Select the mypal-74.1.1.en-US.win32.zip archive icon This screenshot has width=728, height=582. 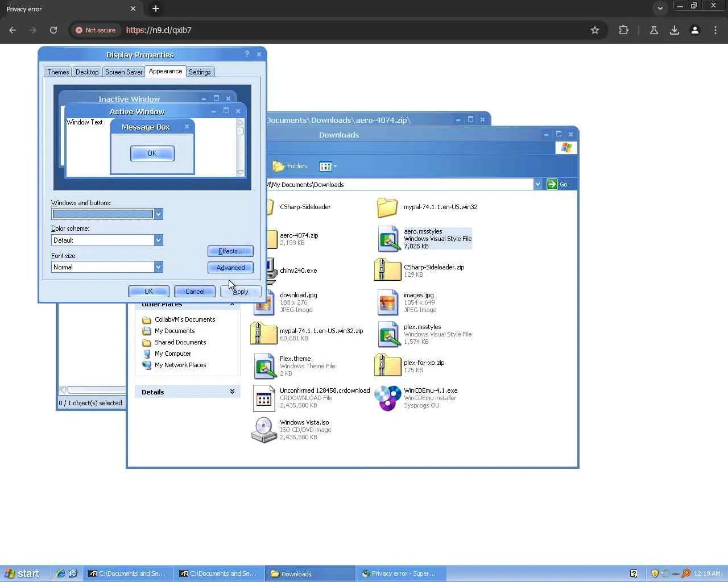(263, 334)
